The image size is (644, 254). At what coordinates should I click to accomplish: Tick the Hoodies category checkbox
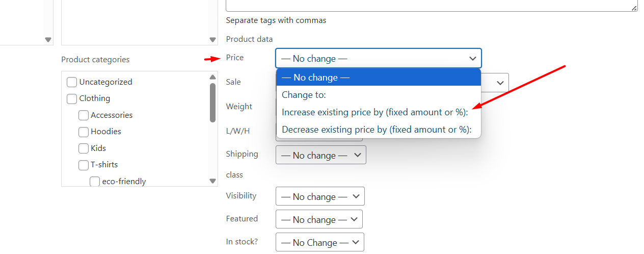tap(84, 132)
